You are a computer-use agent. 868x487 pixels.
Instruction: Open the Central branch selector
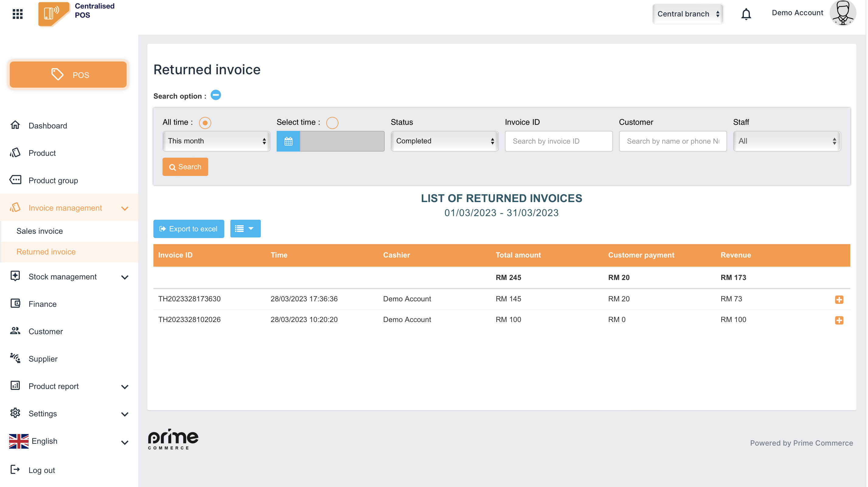688,14
